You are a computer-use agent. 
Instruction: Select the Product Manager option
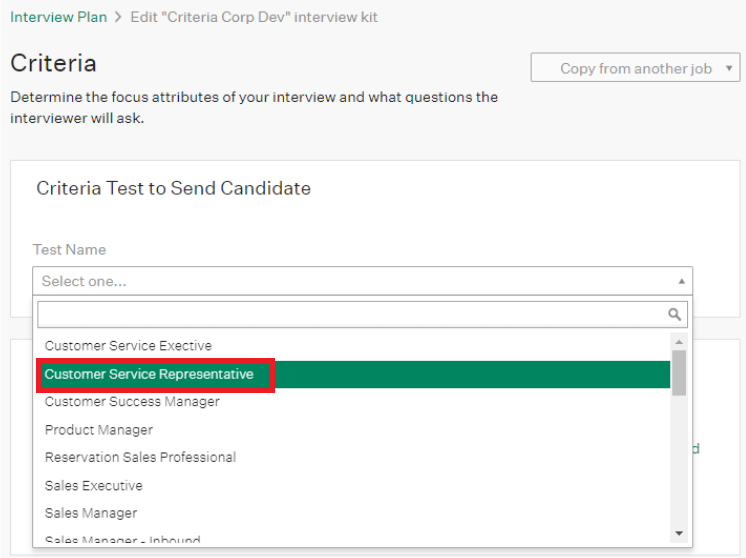pyautogui.click(x=99, y=430)
